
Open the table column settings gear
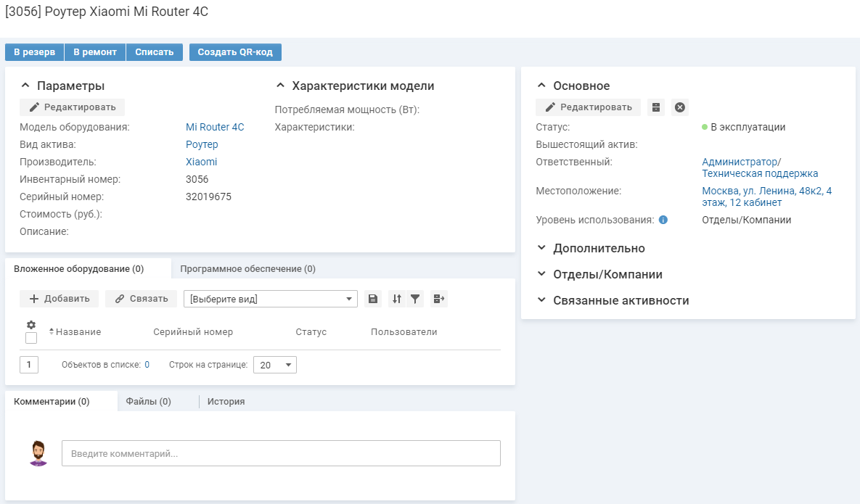click(x=31, y=325)
